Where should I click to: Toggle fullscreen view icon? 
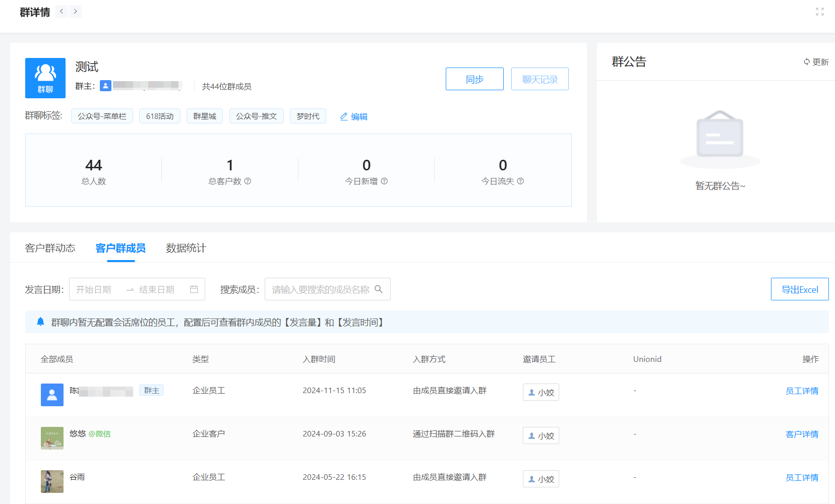click(x=820, y=12)
